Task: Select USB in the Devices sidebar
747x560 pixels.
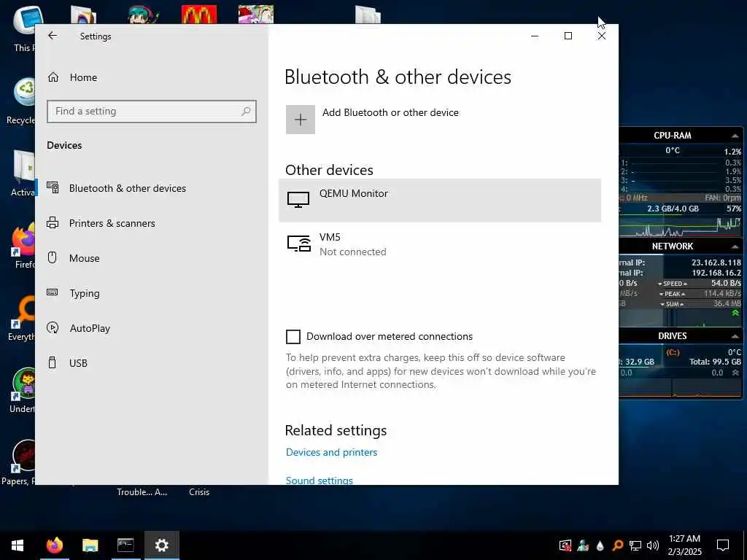Action: 68,363
